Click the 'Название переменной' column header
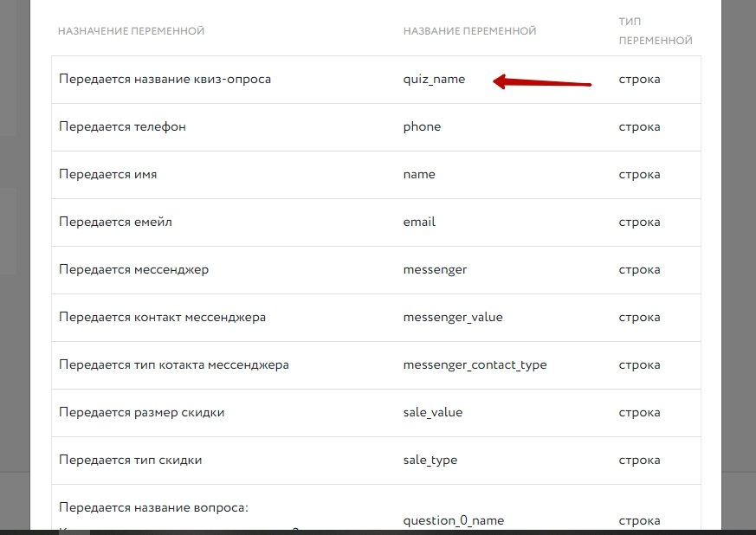 (x=469, y=31)
